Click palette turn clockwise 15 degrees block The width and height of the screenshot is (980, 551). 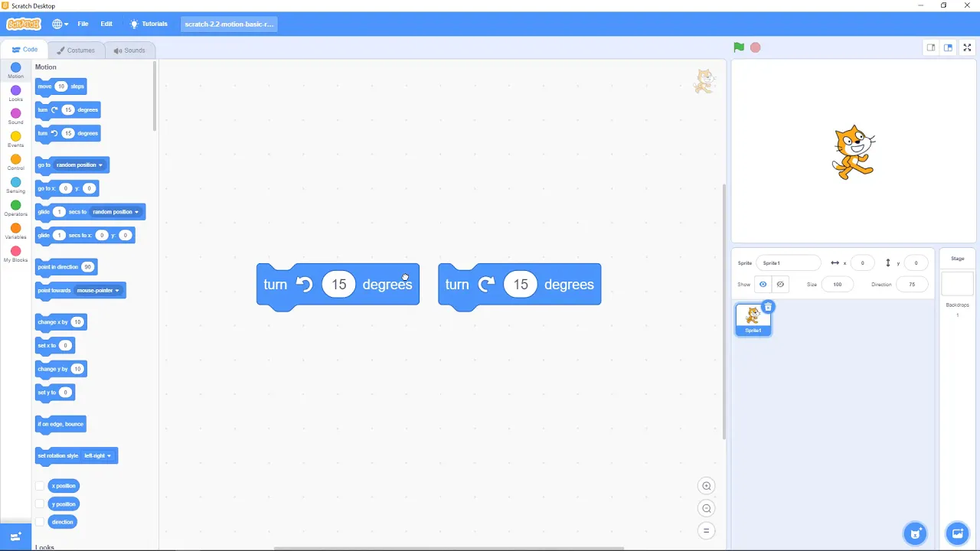click(67, 110)
